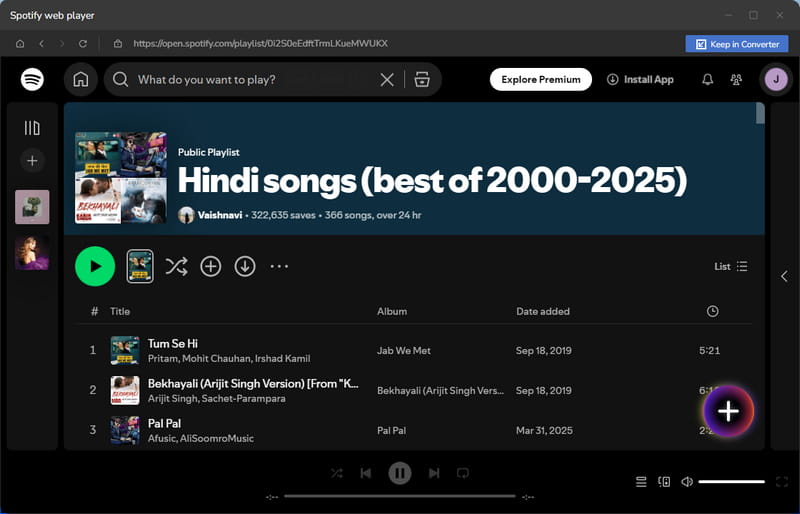Open artist Mohit Chauhan
The width and height of the screenshot is (800, 514).
(x=216, y=358)
